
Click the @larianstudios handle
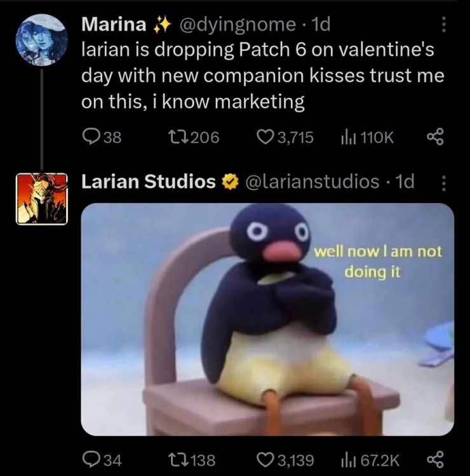point(311,182)
